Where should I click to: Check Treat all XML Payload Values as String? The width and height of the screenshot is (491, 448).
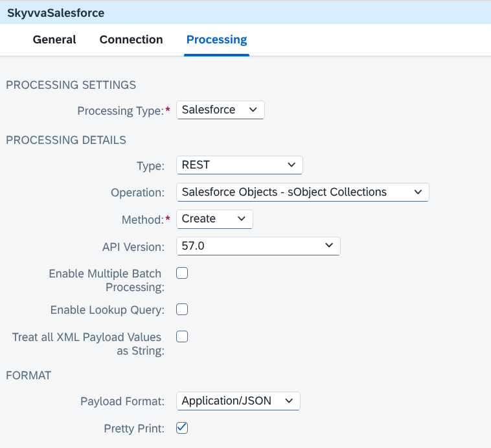[x=182, y=336]
